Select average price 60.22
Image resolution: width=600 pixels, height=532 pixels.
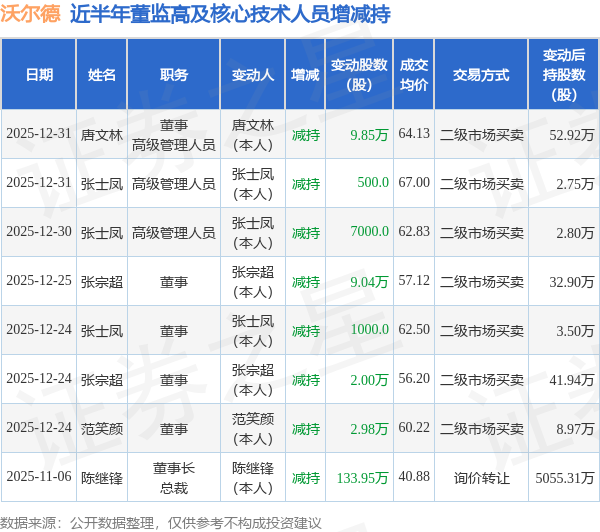[414, 428]
